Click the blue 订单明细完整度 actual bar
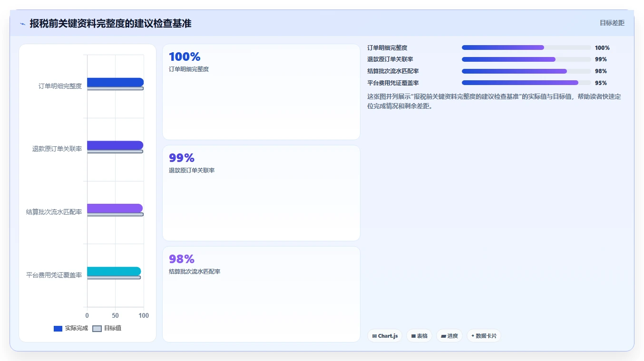This screenshot has width=644, height=361. click(x=115, y=82)
